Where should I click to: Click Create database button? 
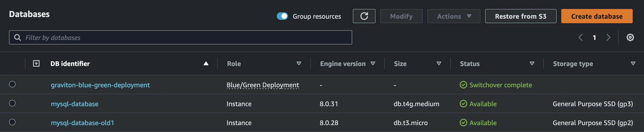[597, 16]
